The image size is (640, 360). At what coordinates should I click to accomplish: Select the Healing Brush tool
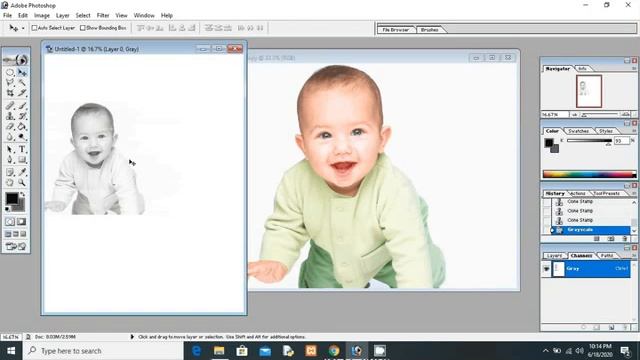tap(10, 106)
